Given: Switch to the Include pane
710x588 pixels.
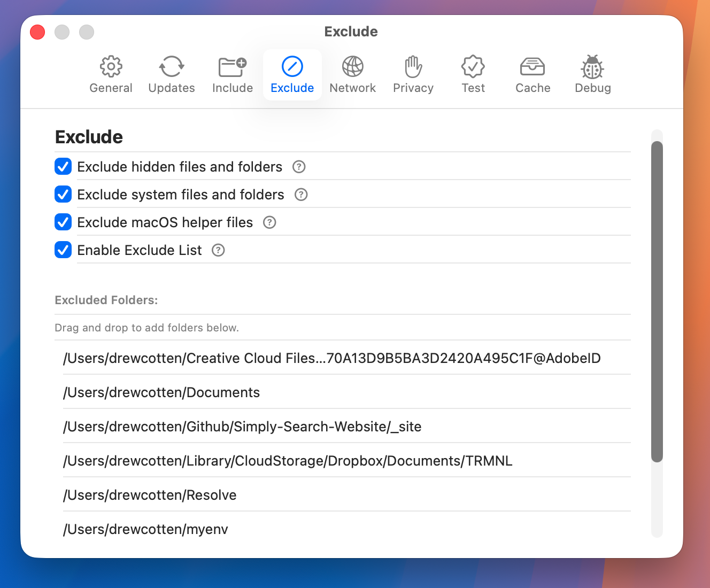Looking at the screenshot, I should (232, 74).
